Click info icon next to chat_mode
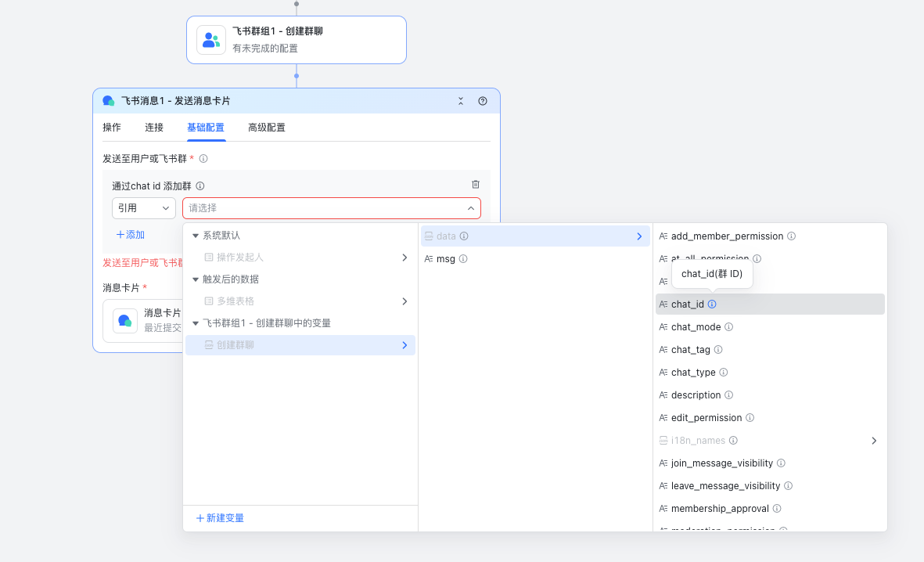 tap(729, 327)
